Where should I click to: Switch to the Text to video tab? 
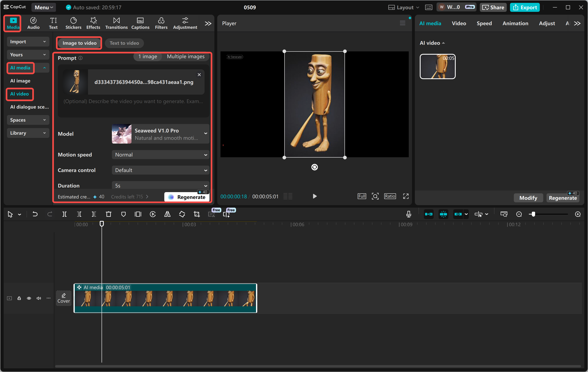124,43
